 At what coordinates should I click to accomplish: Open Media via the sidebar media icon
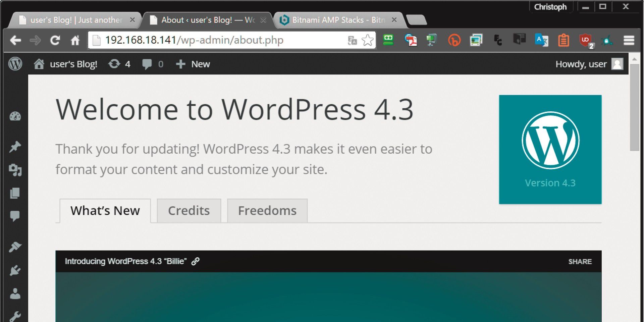click(x=15, y=170)
